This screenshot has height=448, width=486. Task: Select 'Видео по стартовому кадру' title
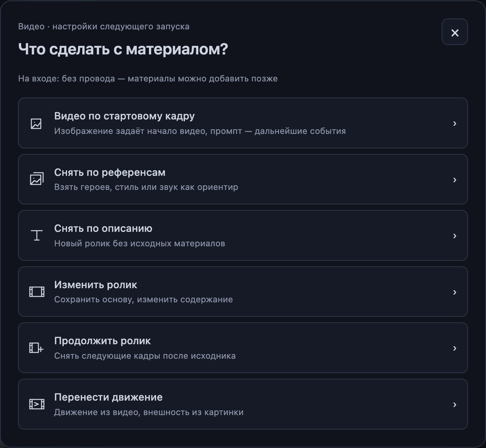click(124, 116)
